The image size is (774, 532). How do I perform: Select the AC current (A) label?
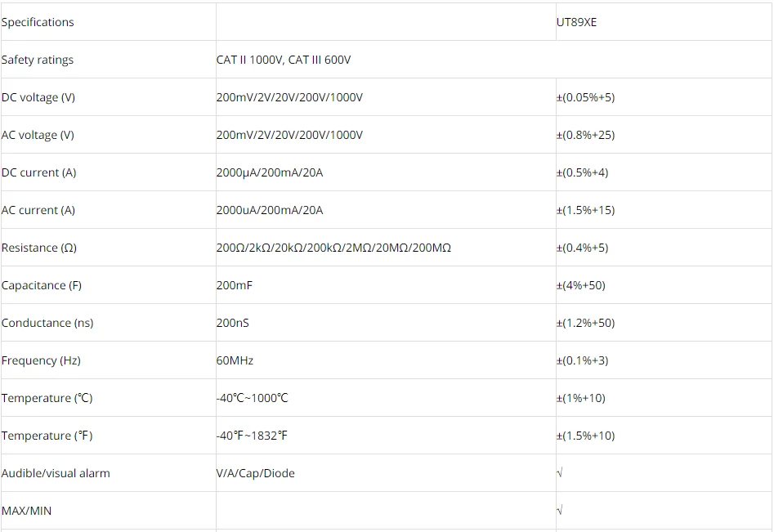click(38, 210)
